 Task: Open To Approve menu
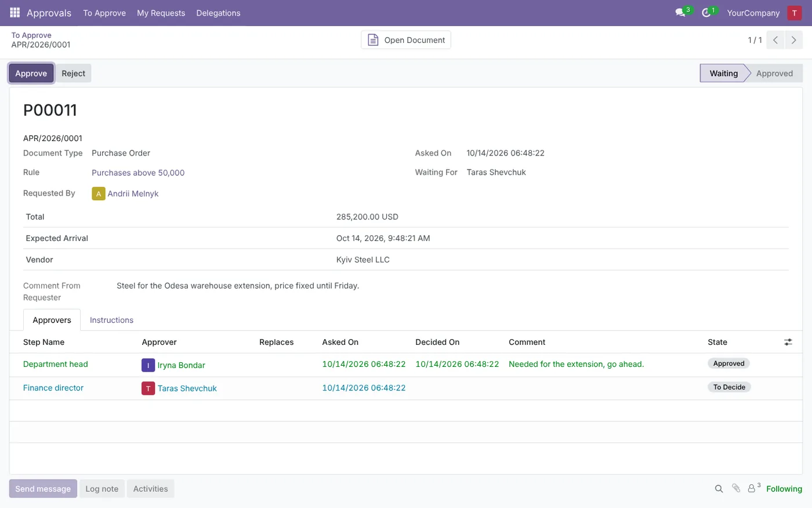click(104, 13)
